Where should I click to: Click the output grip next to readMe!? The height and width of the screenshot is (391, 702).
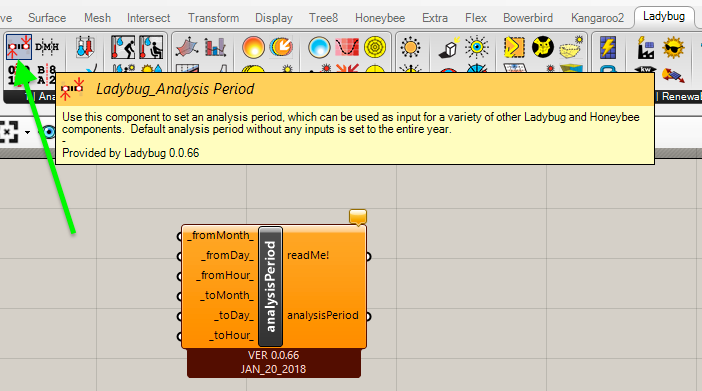[x=368, y=257]
